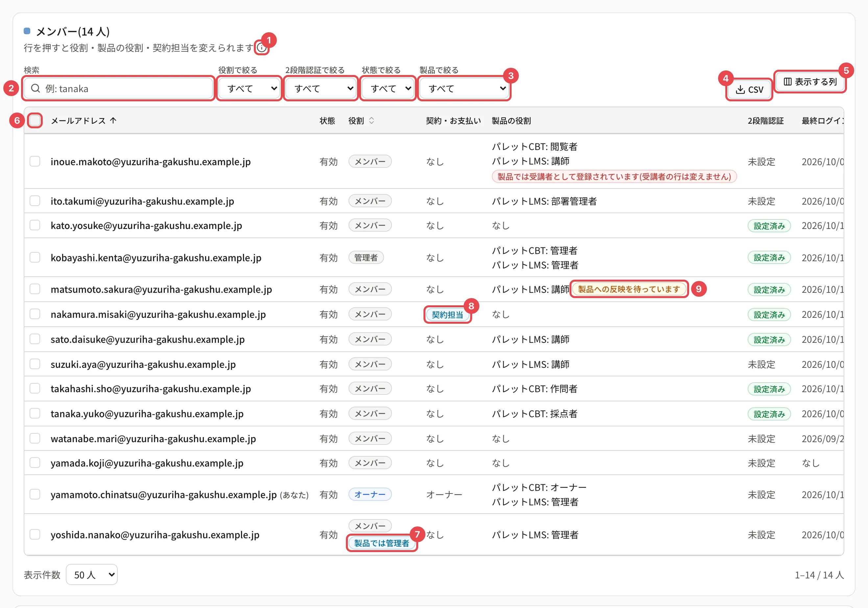The image size is (868, 608).
Task: Select the yamamoto.chinatsu row checkbox
Action: (x=35, y=494)
